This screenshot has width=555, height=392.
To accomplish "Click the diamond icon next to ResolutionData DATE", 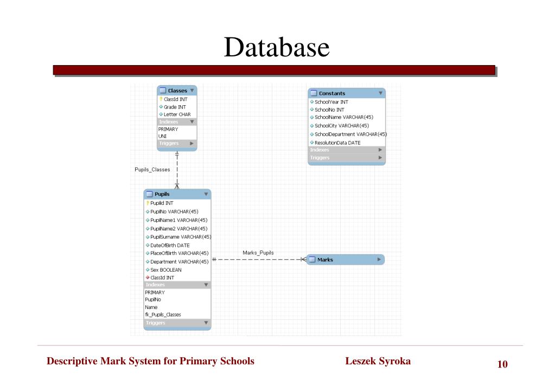I will [x=312, y=143].
